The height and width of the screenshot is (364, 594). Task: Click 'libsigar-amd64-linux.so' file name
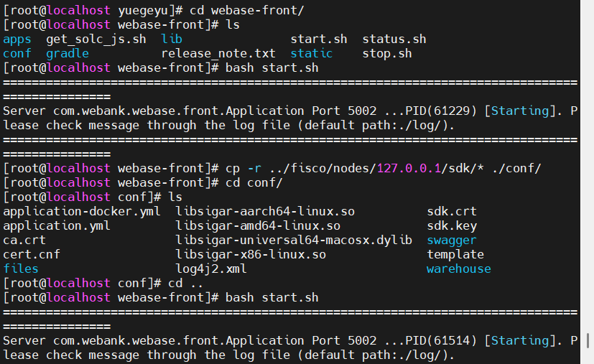[258, 226]
